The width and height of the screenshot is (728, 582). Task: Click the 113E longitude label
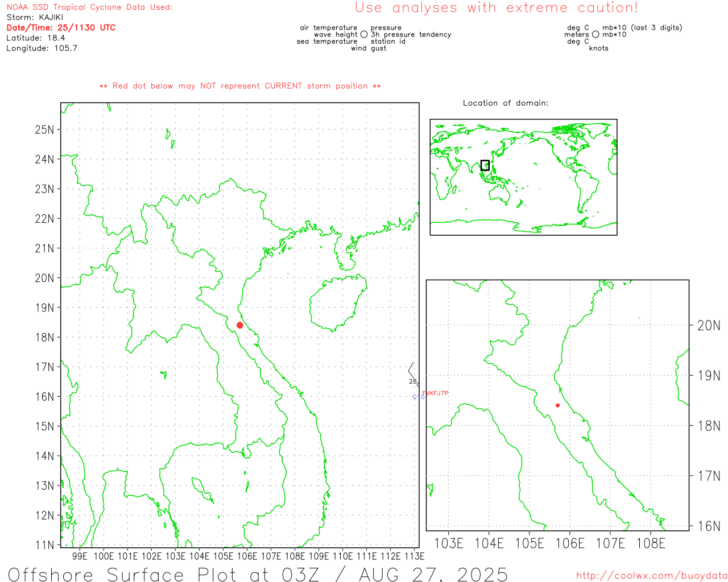coord(414,556)
